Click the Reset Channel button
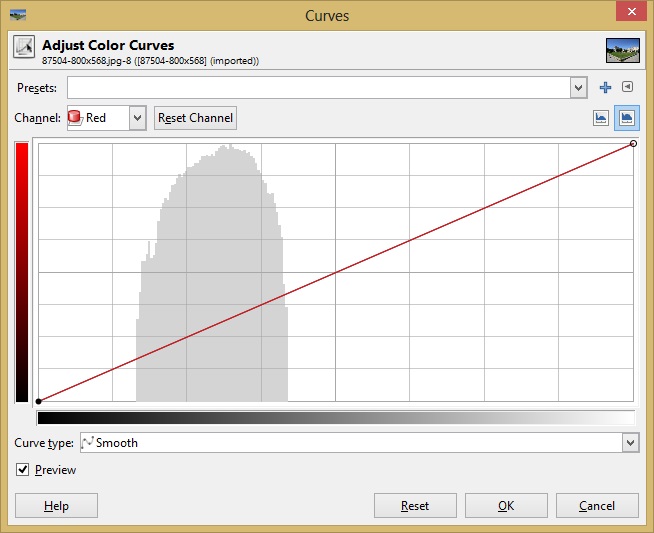The image size is (654, 533). tap(195, 118)
